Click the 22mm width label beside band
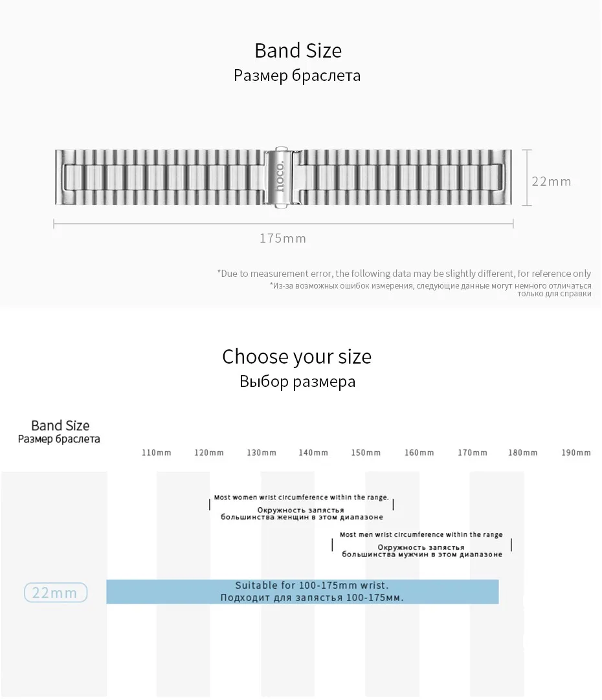The width and height of the screenshot is (602, 700). pos(552,181)
